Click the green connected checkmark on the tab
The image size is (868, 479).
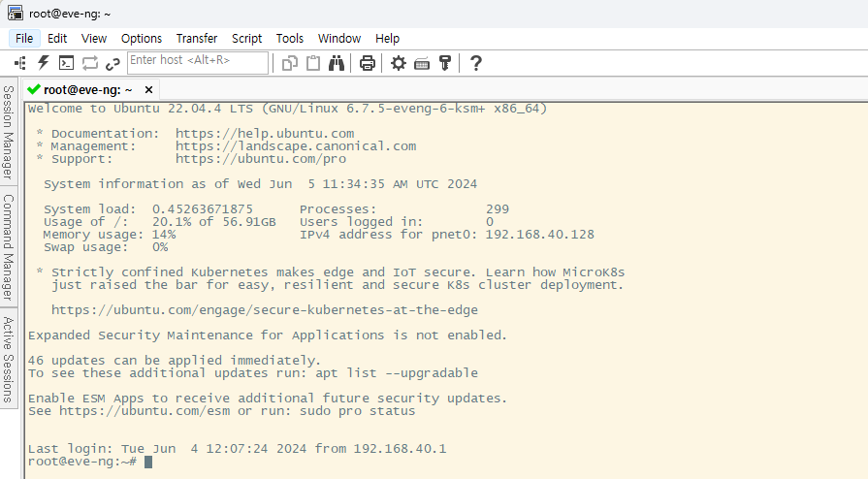[x=34, y=89]
